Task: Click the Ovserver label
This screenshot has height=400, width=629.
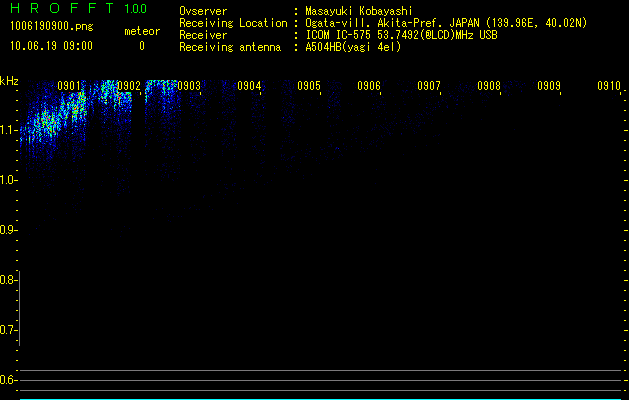Action: pos(203,11)
